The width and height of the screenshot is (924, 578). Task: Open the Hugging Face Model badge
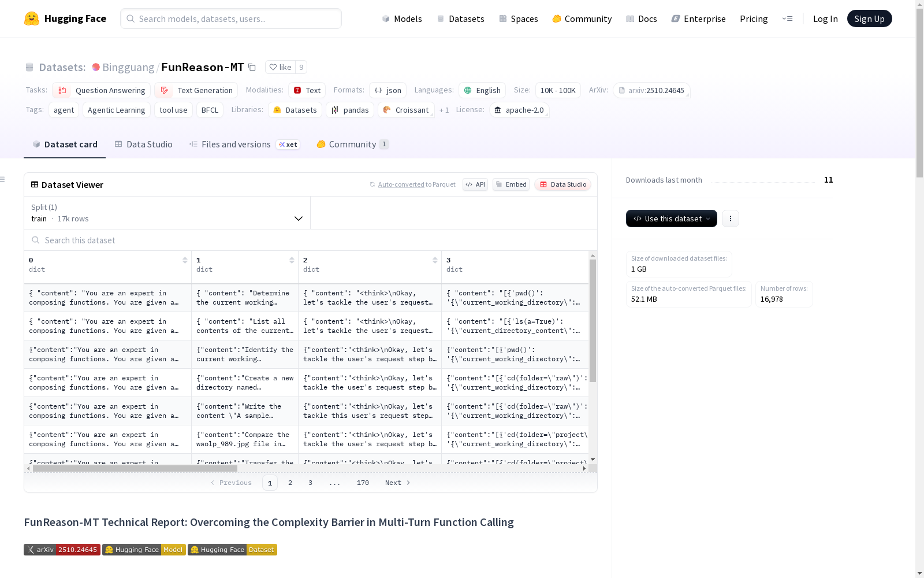click(144, 550)
